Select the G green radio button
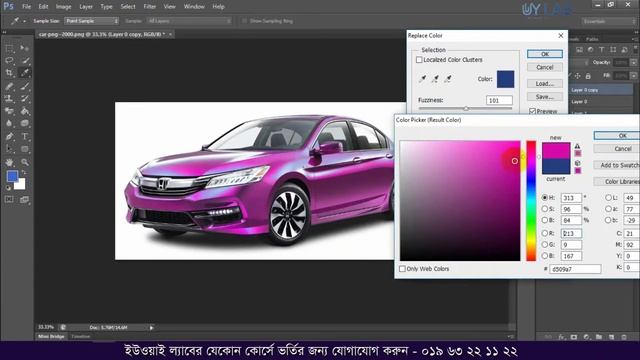Image resolution: width=640 pixels, height=360 pixels. coord(544,244)
